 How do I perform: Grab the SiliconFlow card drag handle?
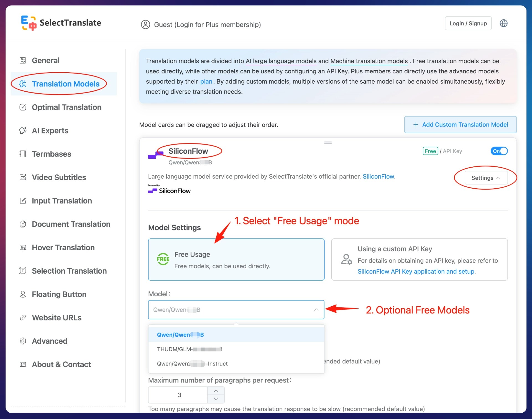(328, 143)
